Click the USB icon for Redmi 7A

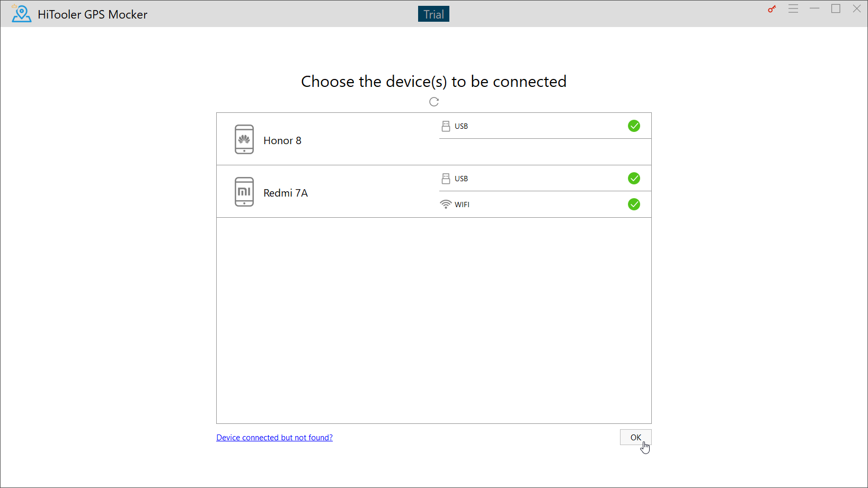pos(446,179)
